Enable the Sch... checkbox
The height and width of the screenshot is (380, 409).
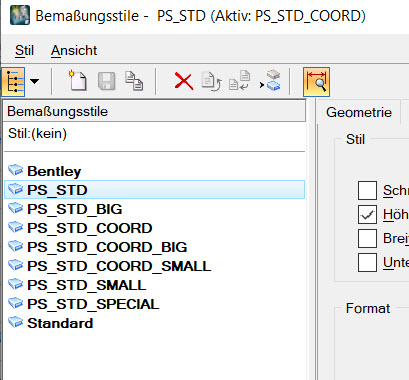(x=367, y=190)
